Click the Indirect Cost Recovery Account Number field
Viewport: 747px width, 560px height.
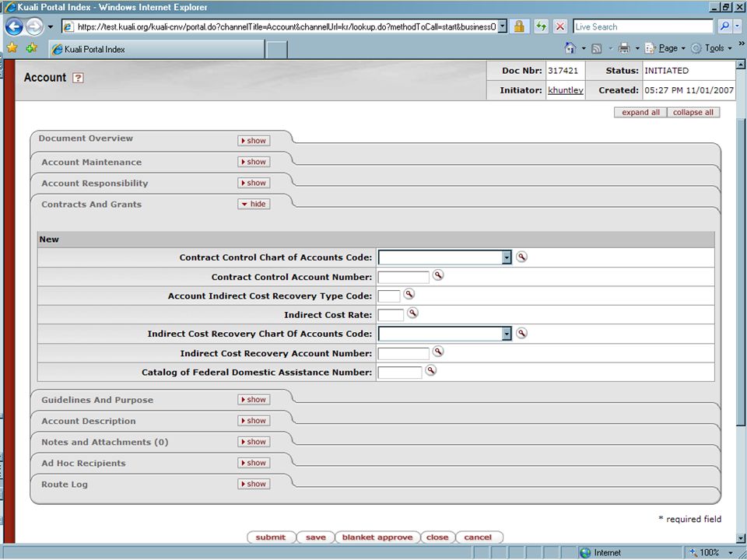404,353
